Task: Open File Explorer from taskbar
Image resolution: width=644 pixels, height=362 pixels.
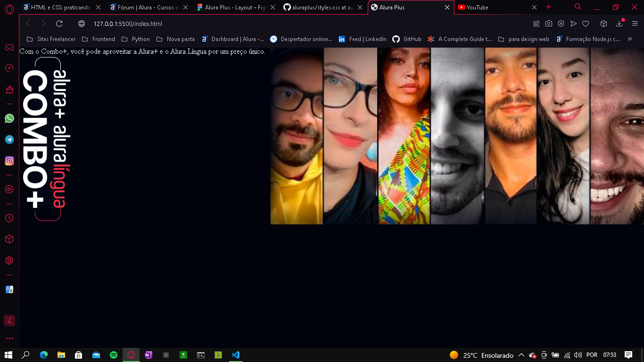Action: tap(61, 355)
